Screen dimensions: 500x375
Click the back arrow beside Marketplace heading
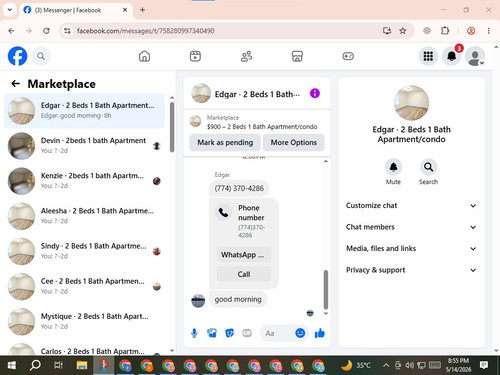pyautogui.click(x=16, y=84)
